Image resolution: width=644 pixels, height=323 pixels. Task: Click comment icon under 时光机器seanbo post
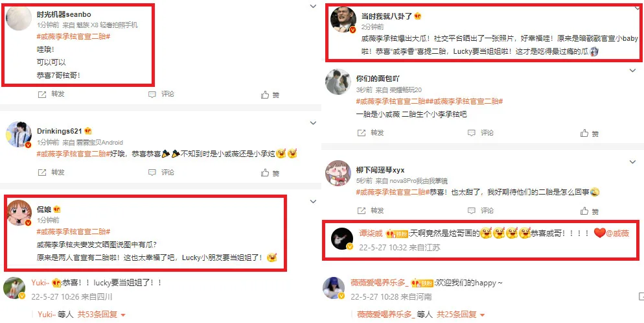coord(152,95)
